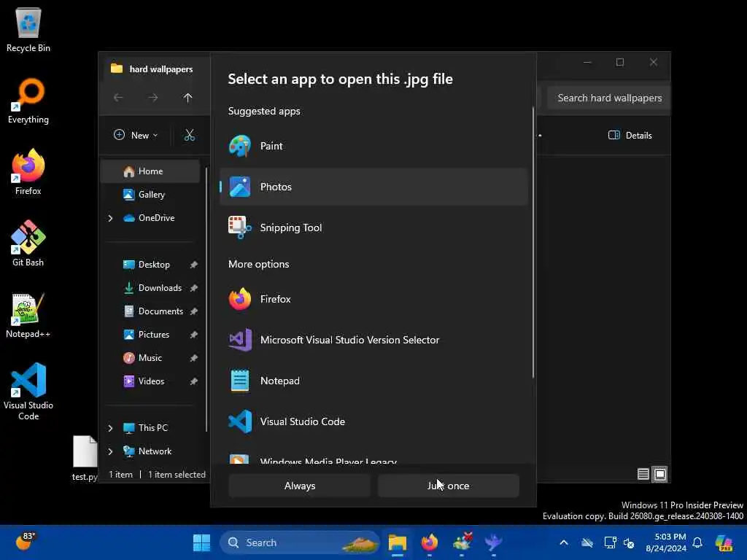
Task: Go to Home in Explorer sidebar
Action: click(150, 171)
